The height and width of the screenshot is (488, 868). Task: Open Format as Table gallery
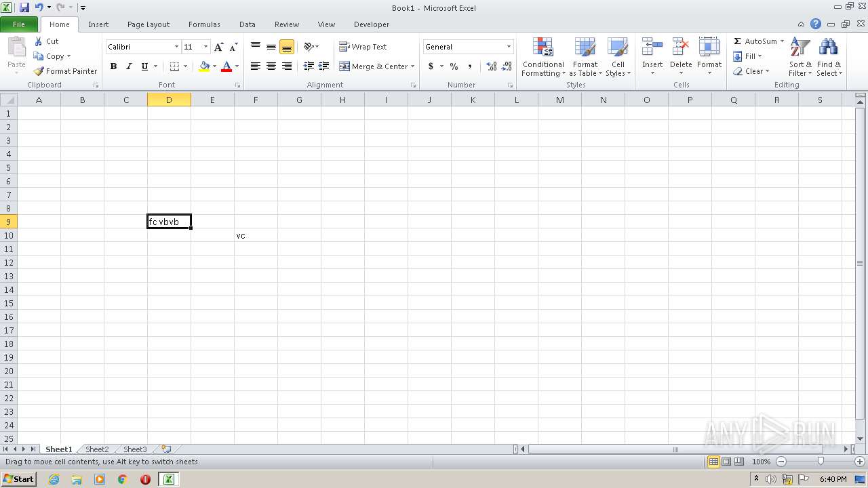point(585,58)
